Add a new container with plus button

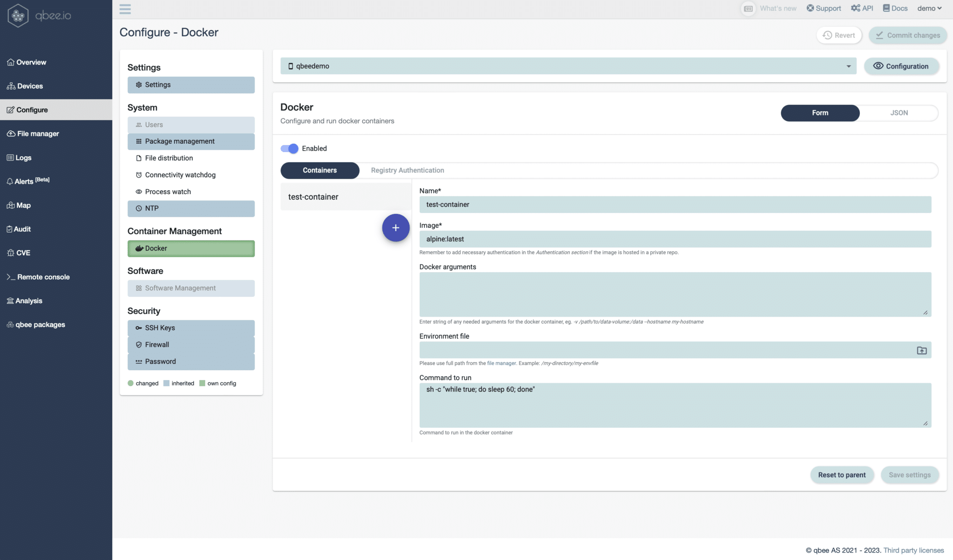click(396, 228)
